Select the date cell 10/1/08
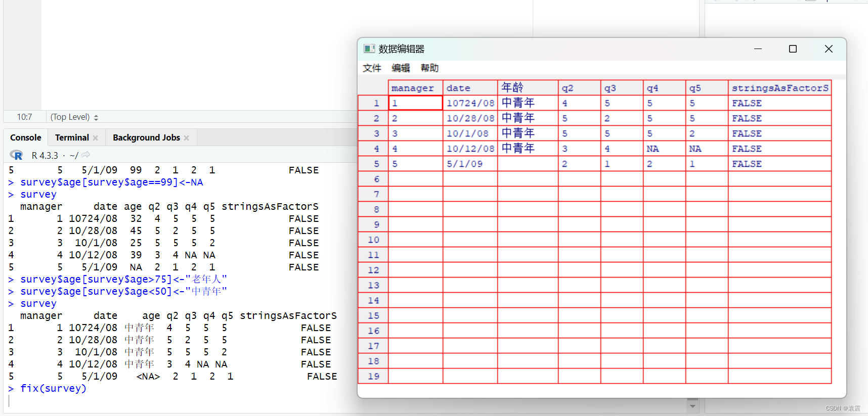Viewport: 868px width, 416px height. coord(470,133)
